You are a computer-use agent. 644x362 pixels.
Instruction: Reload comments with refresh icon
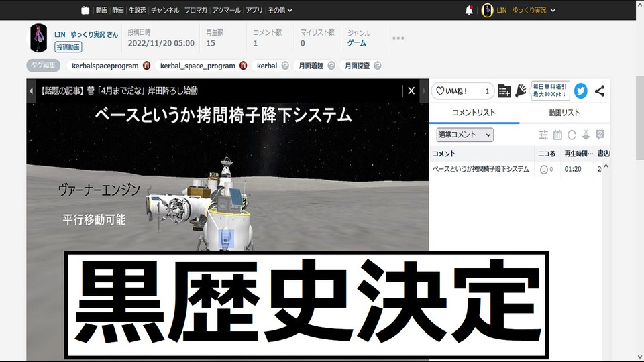coord(572,135)
